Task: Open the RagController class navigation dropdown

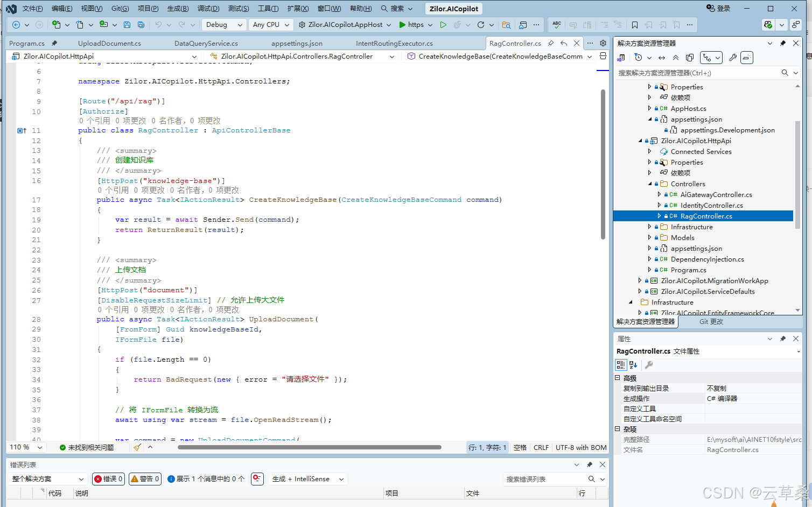Action: click(x=302, y=56)
